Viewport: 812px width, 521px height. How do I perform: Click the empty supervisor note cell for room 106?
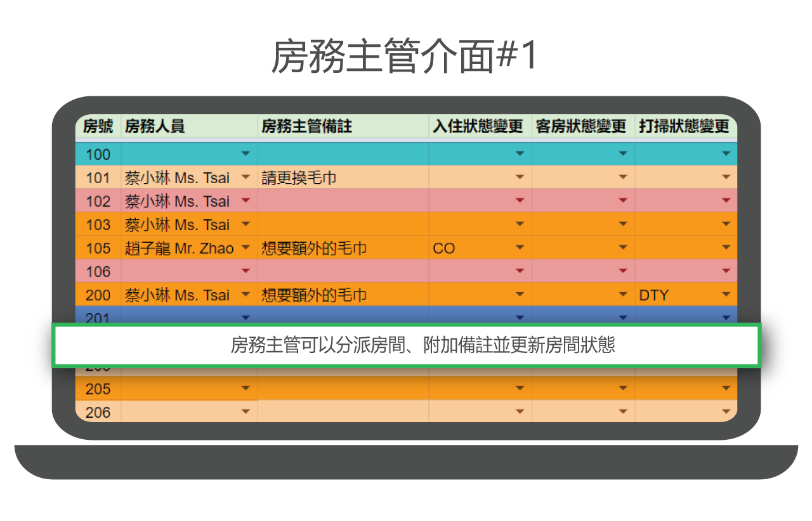[343, 271]
